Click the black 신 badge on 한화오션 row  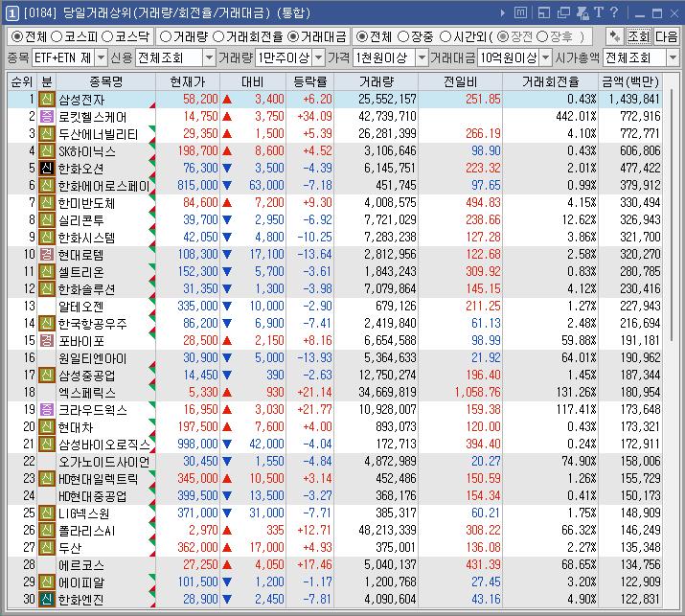pos(46,169)
